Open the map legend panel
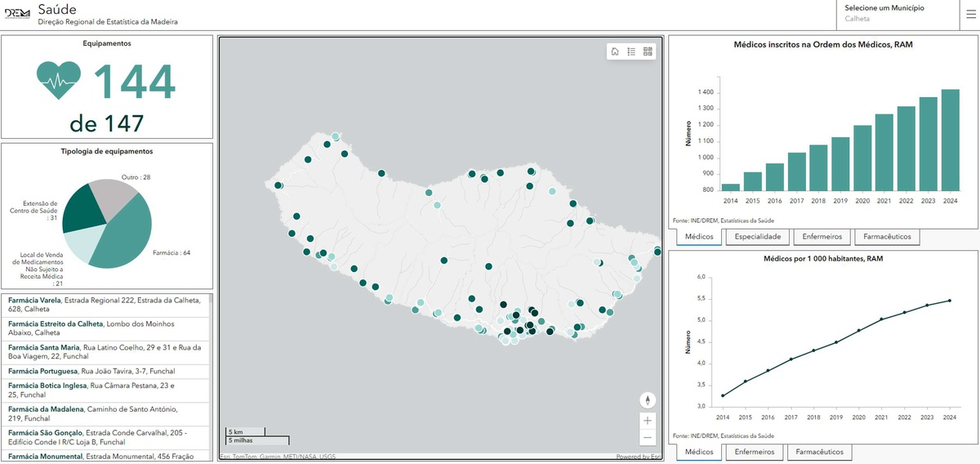Viewport: 980px width, 464px height. (631, 51)
